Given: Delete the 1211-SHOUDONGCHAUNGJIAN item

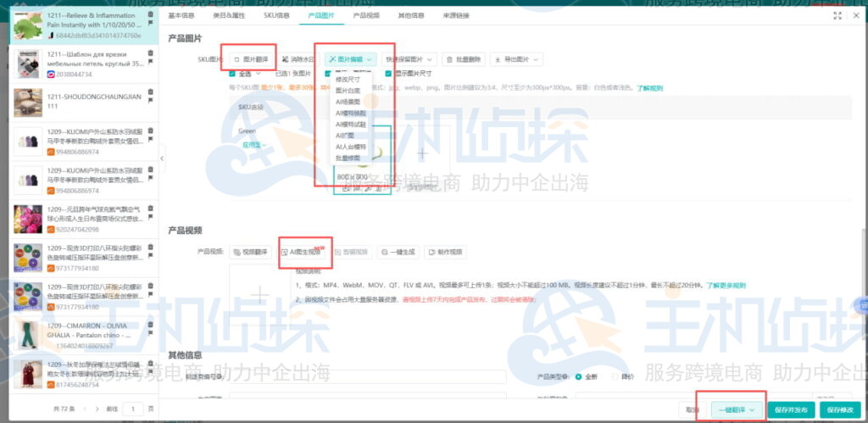Looking at the screenshot, I should click(x=151, y=92).
